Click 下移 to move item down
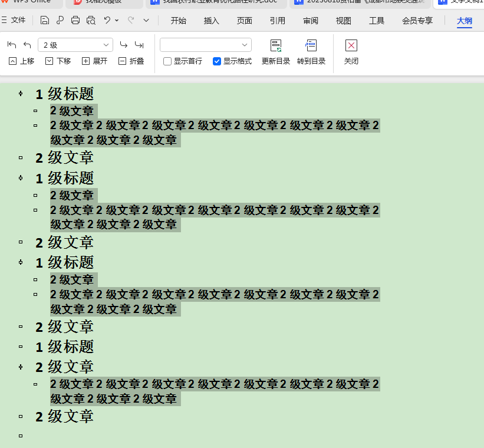484x448 pixels. (x=58, y=61)
